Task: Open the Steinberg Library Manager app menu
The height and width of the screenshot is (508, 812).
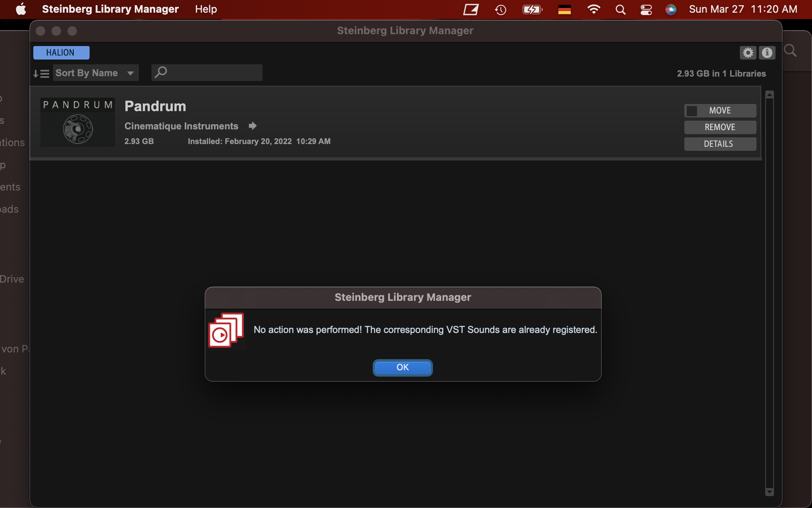Action: 110,9
